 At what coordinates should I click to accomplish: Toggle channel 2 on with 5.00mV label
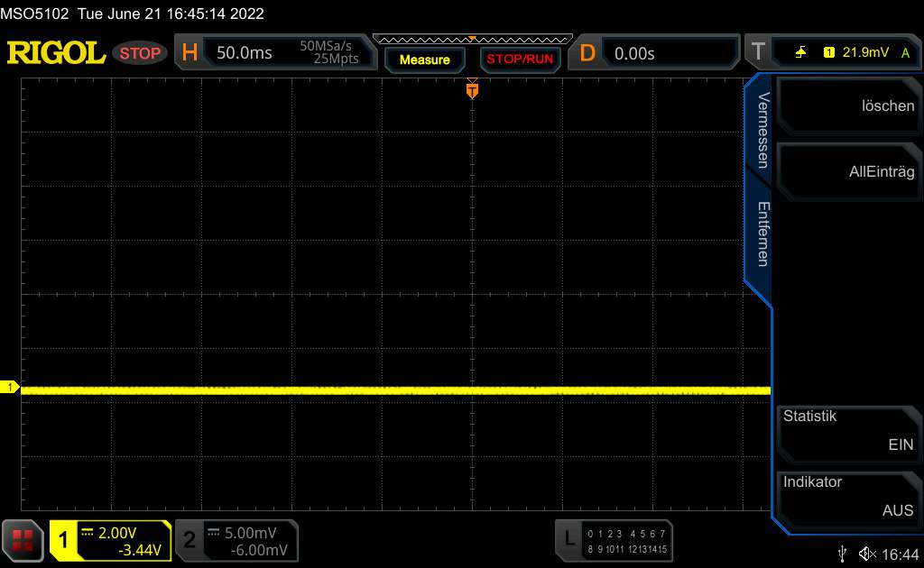[x=236, y=540]
